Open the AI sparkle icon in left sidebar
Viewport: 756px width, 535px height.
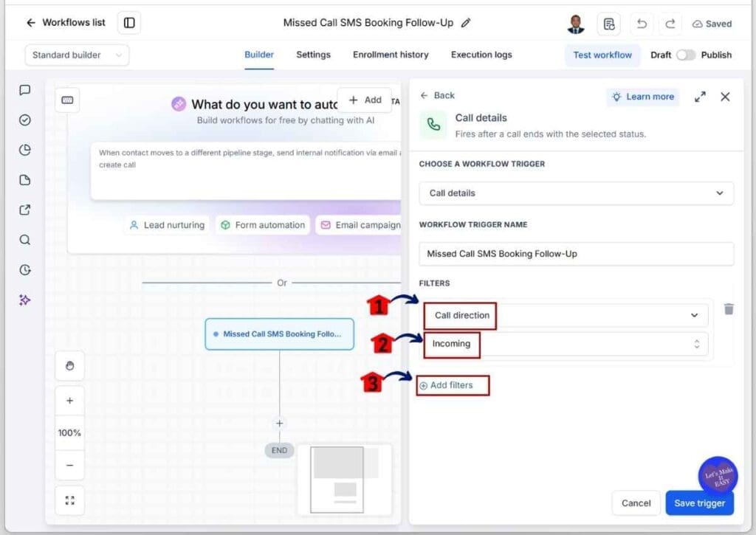pos(24,300)
